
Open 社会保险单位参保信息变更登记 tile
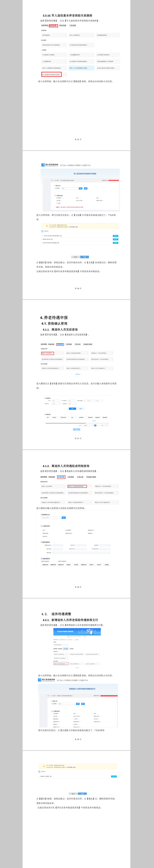[81, 45]
